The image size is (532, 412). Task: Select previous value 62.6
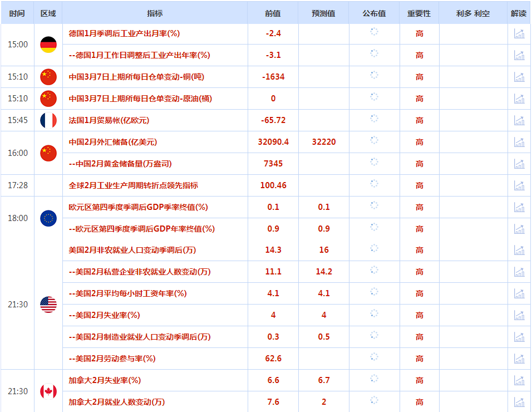point(273,359)
